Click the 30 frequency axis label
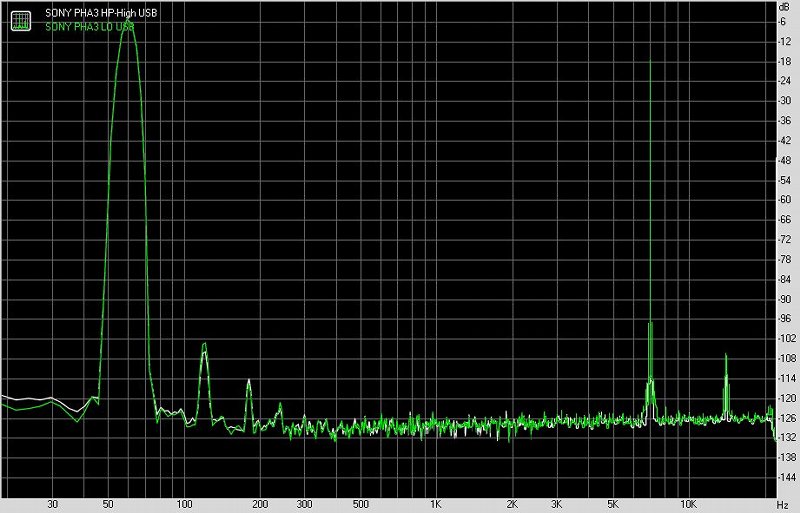 52,504
